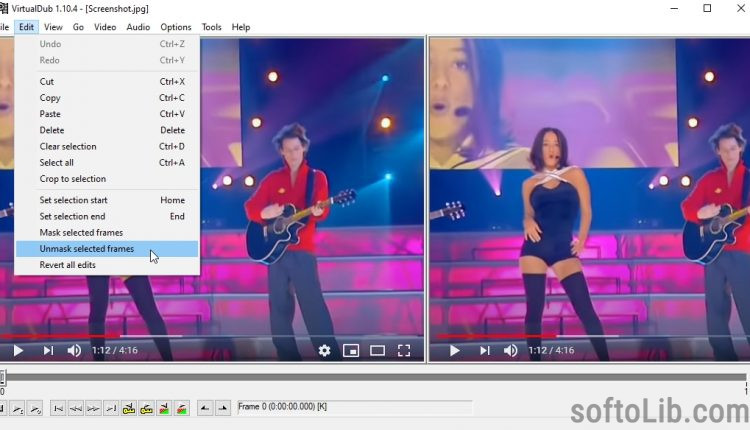Click the red progress bar in the left video
Screen dimensions: 750x430
(x=60, y=336)
